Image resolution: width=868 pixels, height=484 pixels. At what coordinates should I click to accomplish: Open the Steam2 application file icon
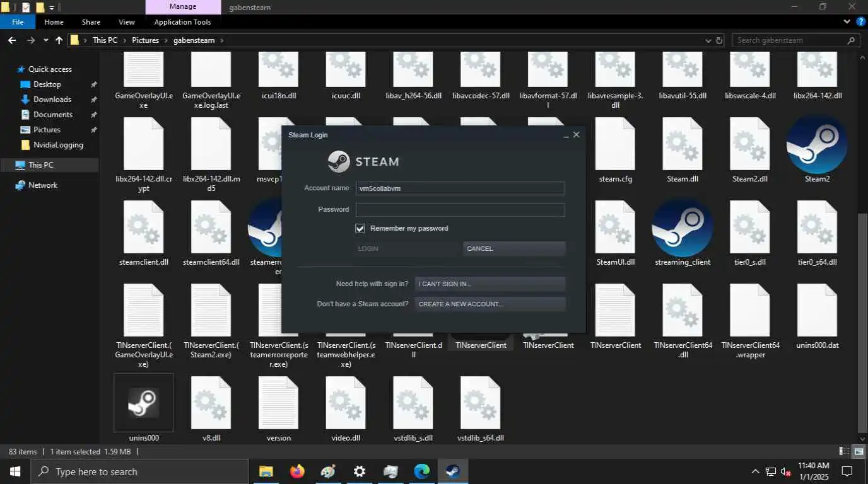(816, 144)
